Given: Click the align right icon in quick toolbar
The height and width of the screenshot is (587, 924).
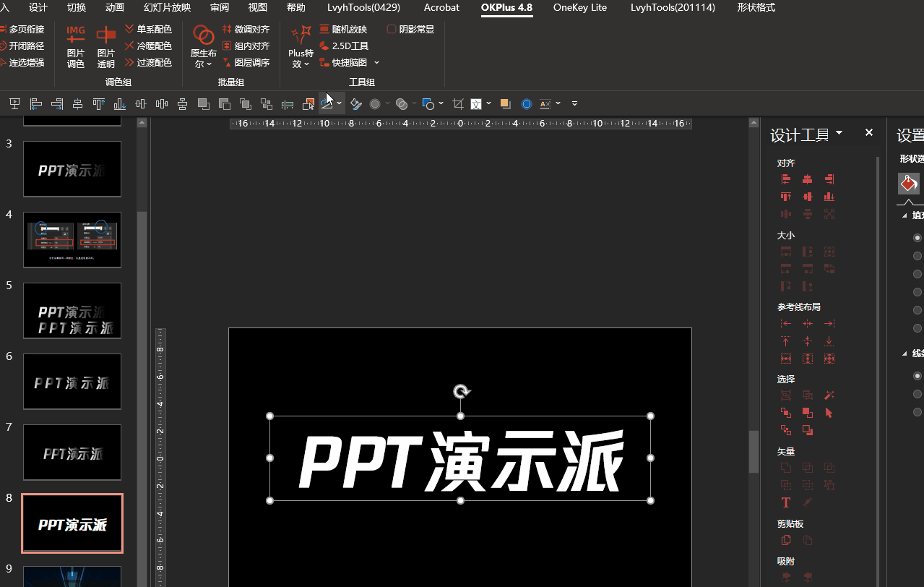Looking at the screenshot, I should tap(56, 104).
